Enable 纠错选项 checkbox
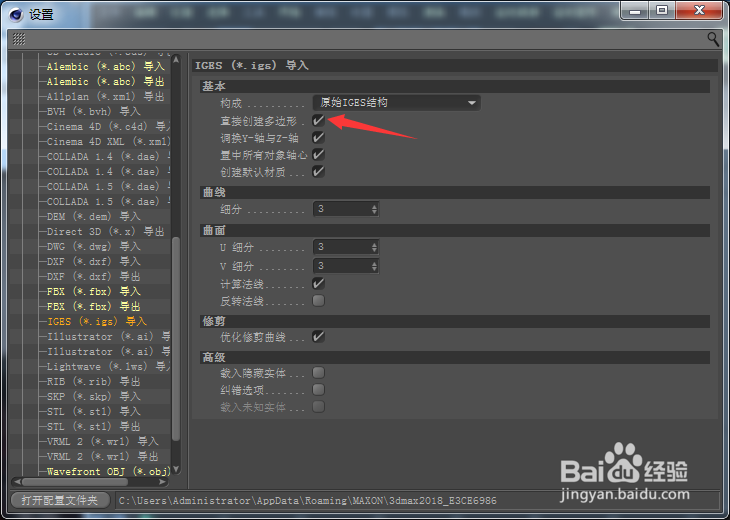Viewport: 730px width, 520px height. (318, 390)
